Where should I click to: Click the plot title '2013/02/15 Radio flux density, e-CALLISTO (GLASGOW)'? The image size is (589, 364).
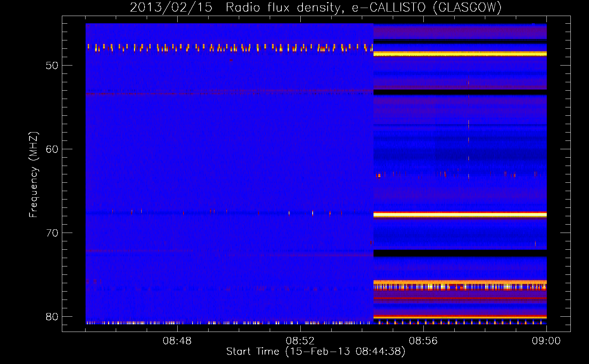click(x=316, y=7)
